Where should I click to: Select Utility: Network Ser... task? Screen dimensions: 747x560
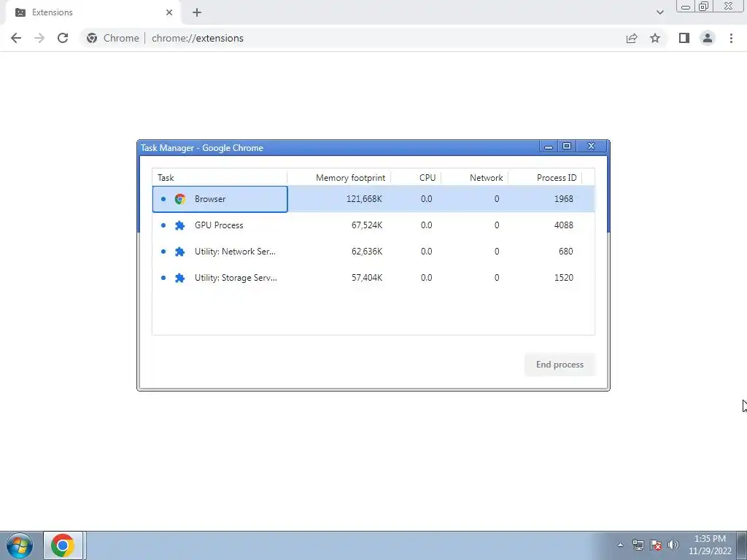[x=373, y=252]
